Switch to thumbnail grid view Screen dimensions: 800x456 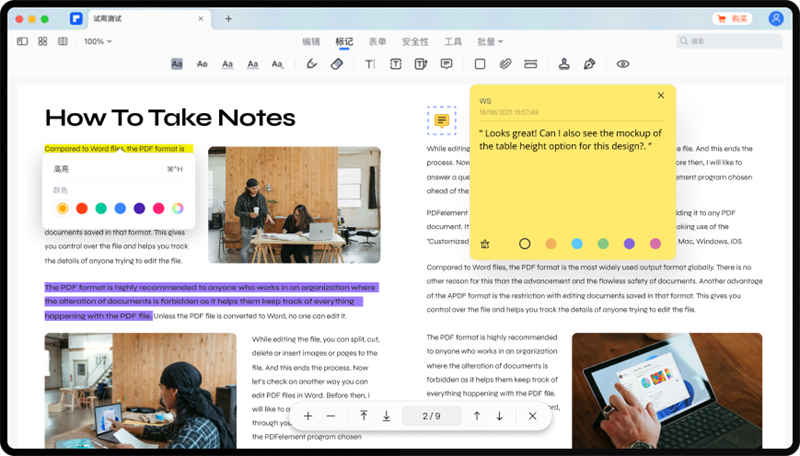[x=43, y=41]
